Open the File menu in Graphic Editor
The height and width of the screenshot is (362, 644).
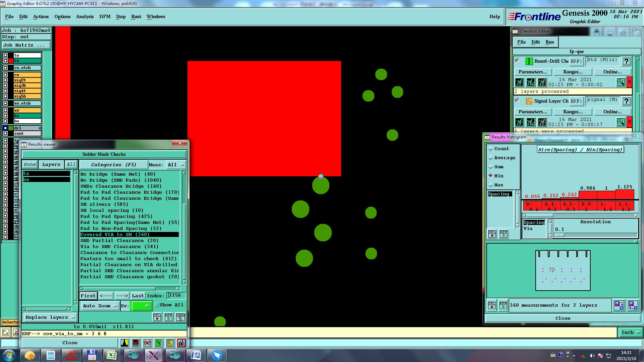(x=9, y=16)
